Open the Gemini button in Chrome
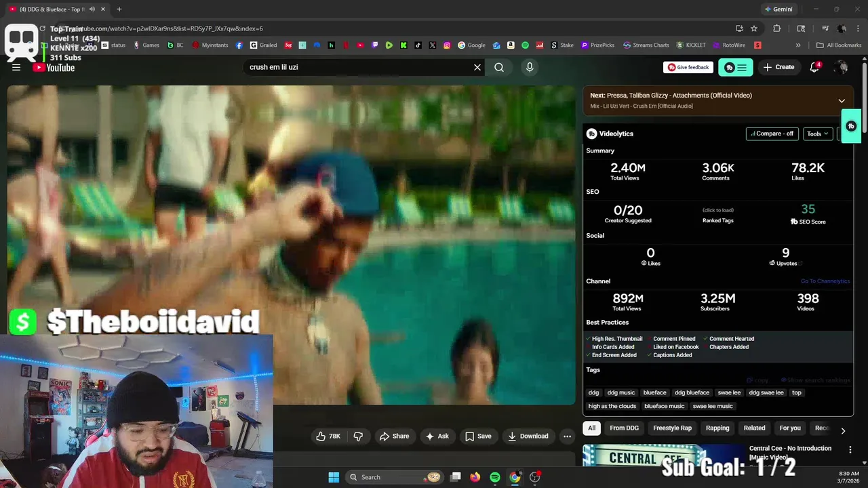Image resolution: width=868 pixels, height=488 pixels. tap(778, 9)
